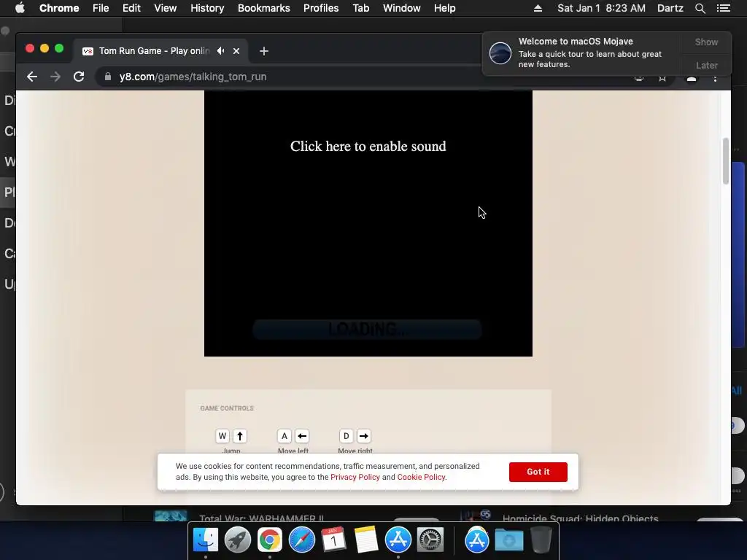Click the D key move right icon

(347, 436)
